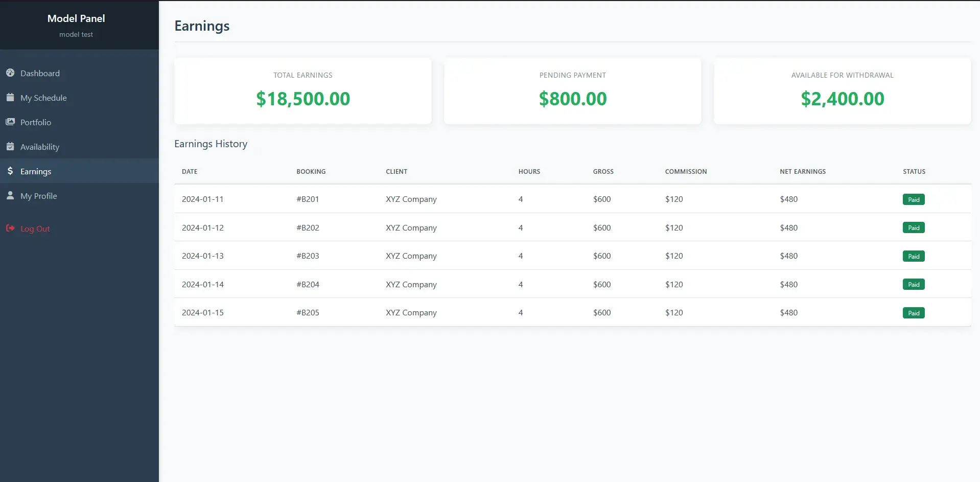
Task: Click the Paid badge for booking #B205
Action: pos(913,313)
